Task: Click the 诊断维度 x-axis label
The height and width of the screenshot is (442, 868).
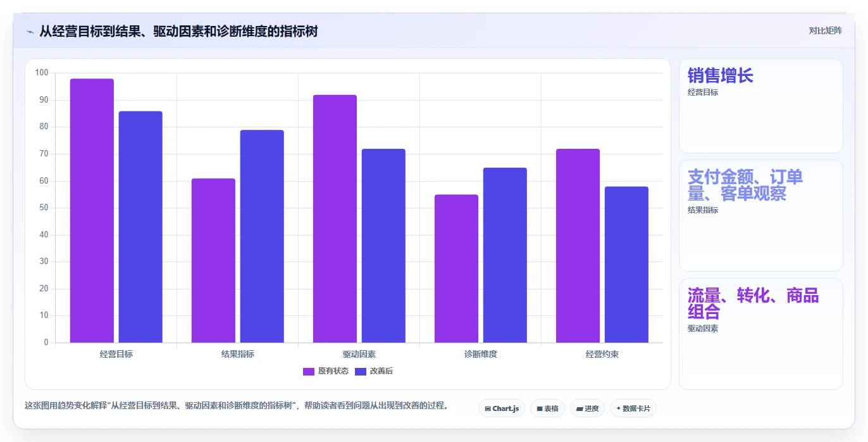Action: coord(481,354)
